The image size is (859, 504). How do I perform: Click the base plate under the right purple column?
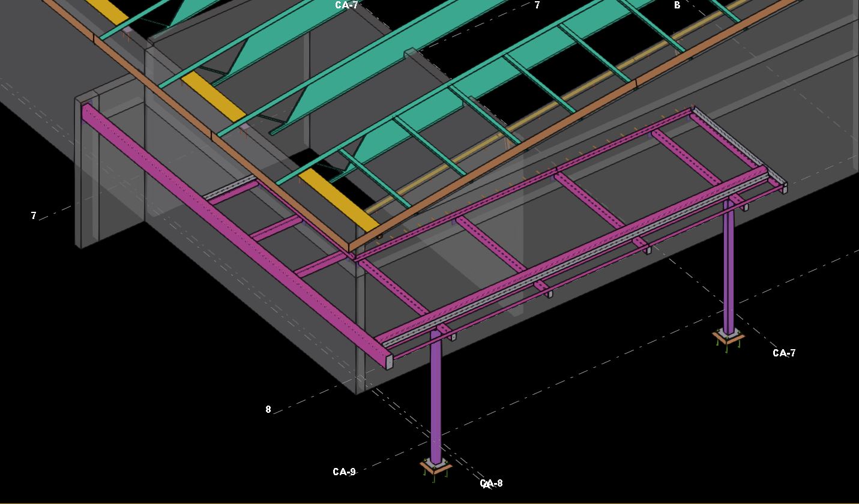(729, 337)
